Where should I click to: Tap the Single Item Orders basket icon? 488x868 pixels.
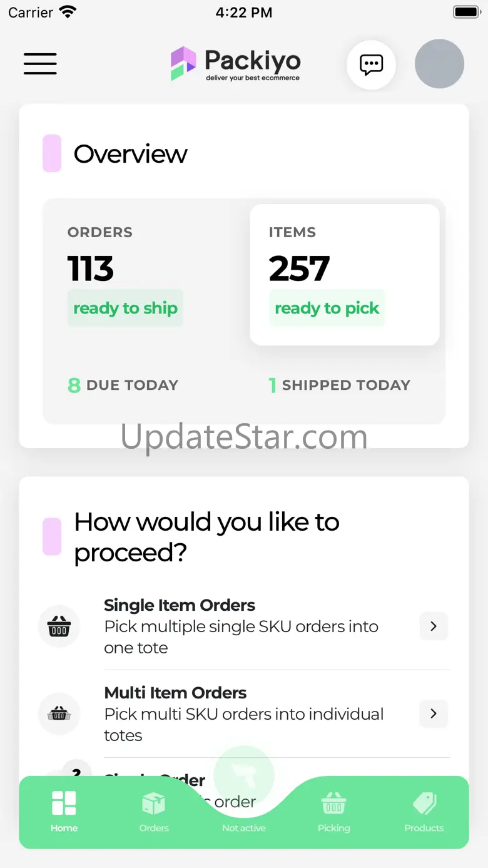tap(59, 626)
